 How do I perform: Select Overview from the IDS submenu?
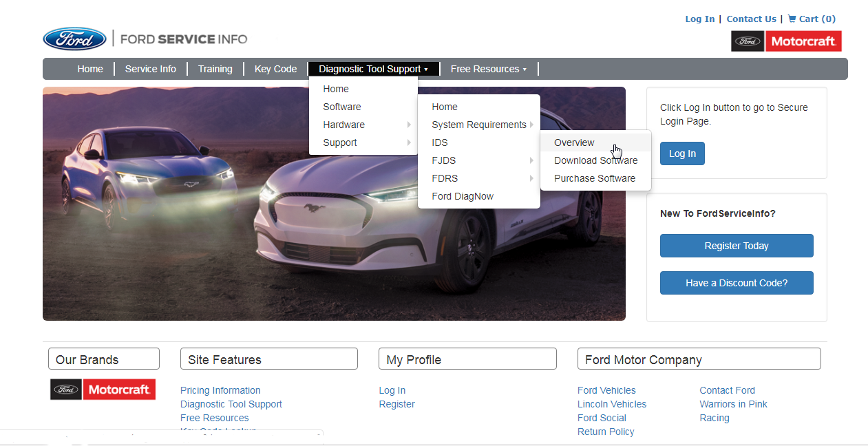coord(574,142)
